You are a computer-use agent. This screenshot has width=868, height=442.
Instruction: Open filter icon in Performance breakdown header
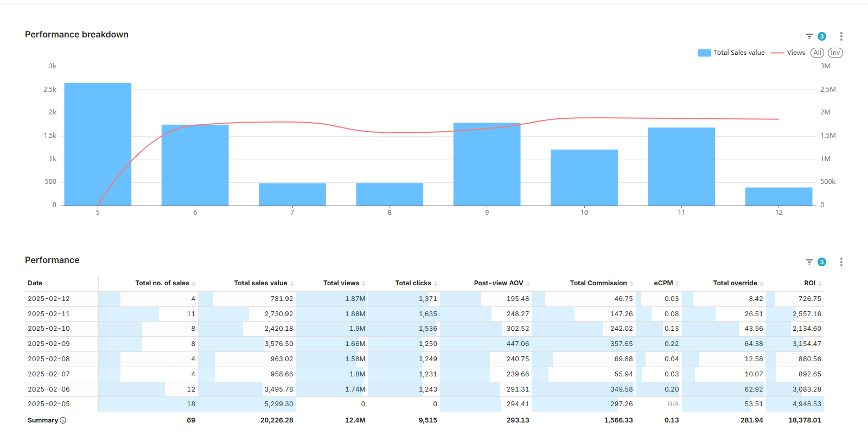[x=809, y=36]
